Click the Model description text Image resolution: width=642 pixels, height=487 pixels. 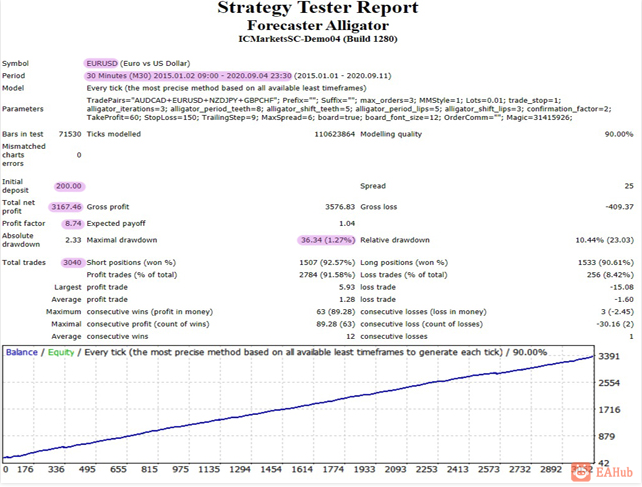[x=226, y=88]
